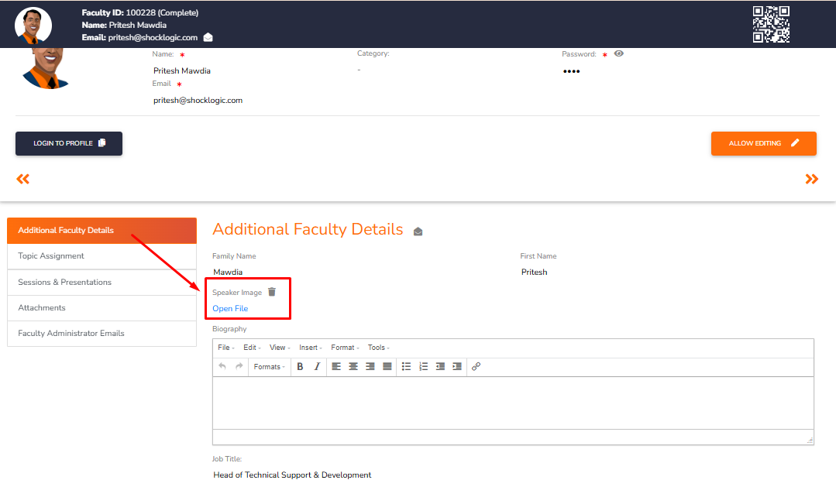The height and width of the screenshot is (504, 836).
Task: Decrease indent in biography editor
Action: [x=440, y=366]
